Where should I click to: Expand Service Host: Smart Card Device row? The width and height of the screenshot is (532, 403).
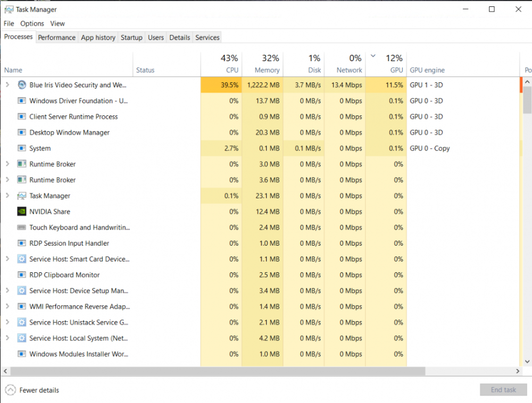tap(7, 259)
